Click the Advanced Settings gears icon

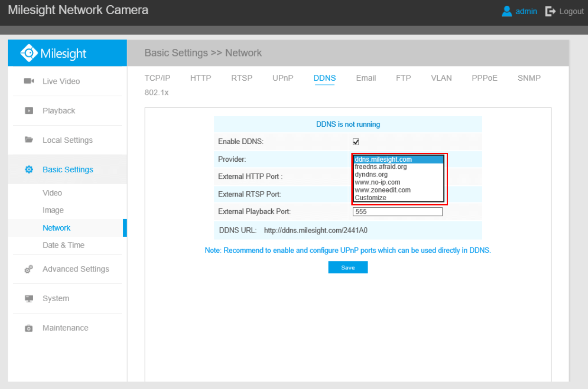(x=29, y=269)
